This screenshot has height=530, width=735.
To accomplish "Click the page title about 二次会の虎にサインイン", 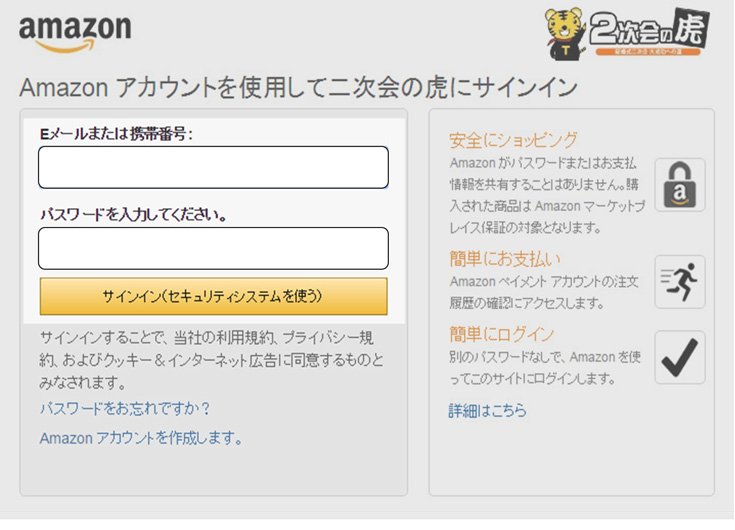I will (x=298, y=87).
